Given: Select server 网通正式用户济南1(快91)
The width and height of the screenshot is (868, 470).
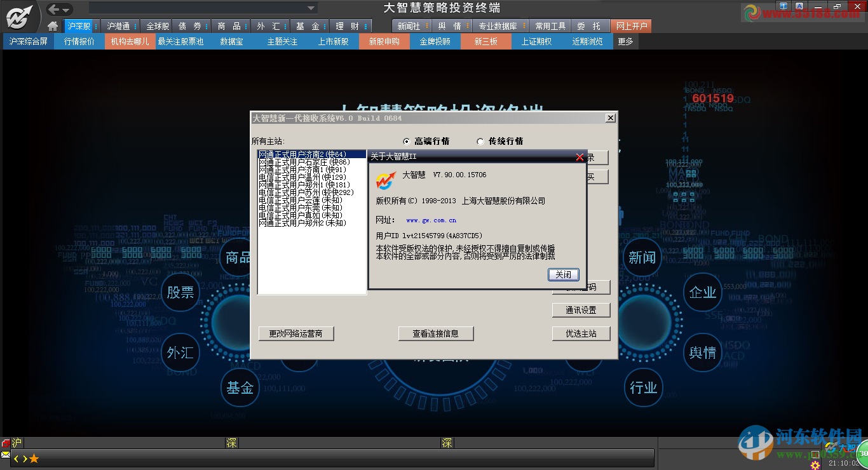Looking at the screenshot, I should point(312,170).
